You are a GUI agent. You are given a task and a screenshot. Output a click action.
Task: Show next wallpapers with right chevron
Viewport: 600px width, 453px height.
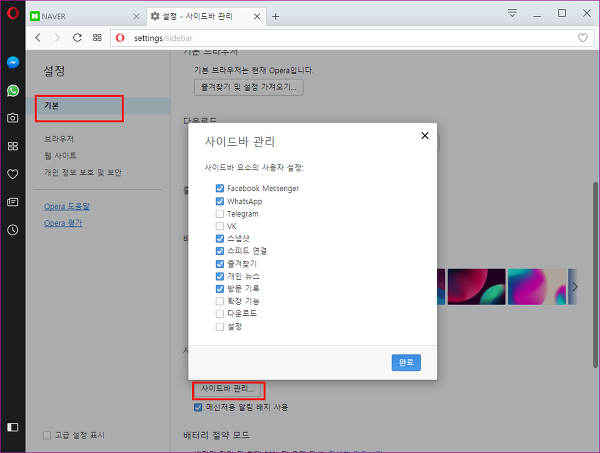(575, 287)
